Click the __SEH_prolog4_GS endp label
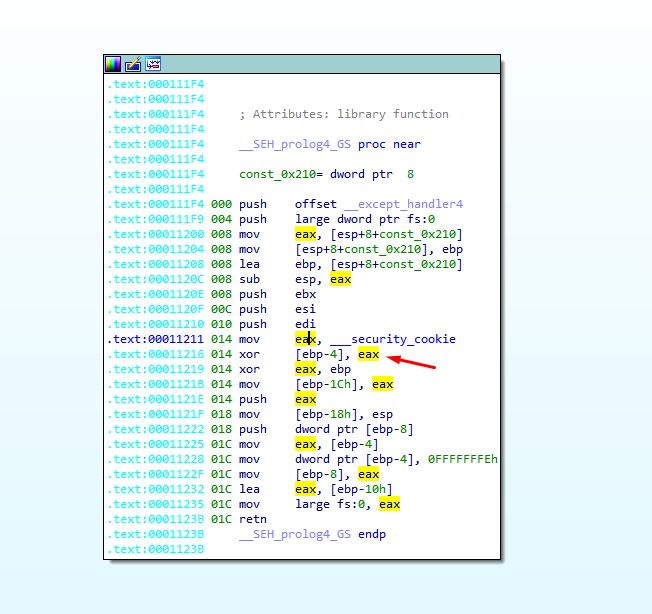Viewport: 652px width, 614px height. [x=312, y=534]
